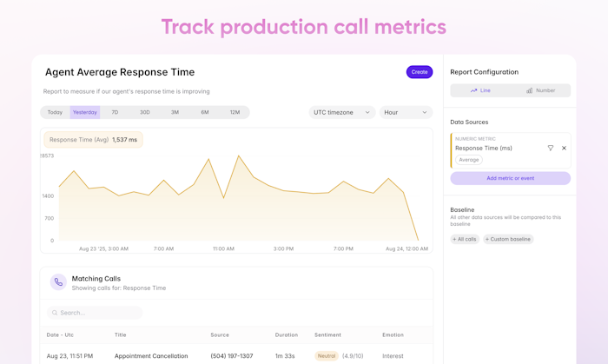This screenshot has width=608, height=364.
Task: Click the Duration column header
Action: coord(287,335)
